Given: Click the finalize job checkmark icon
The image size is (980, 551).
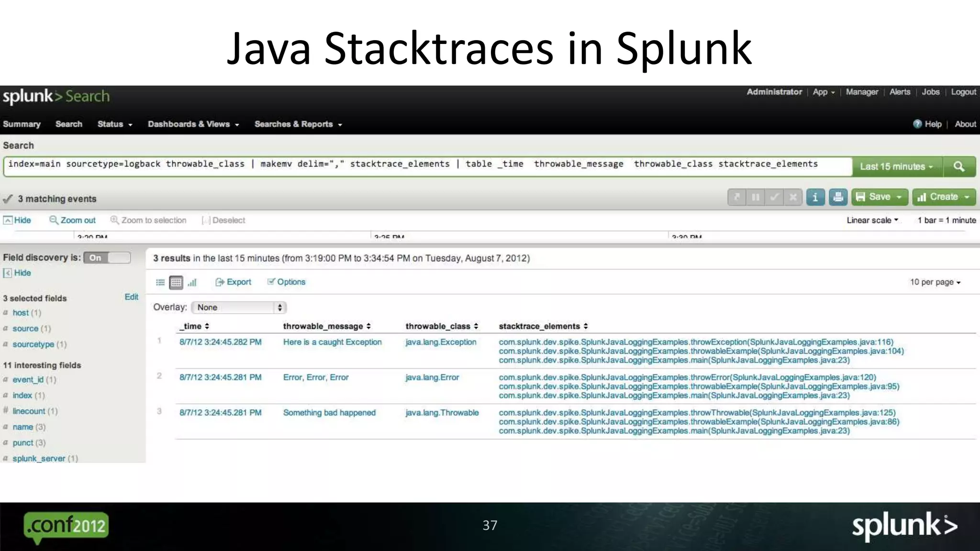Looking at the screenshot, I should click(x=774, y=197).
